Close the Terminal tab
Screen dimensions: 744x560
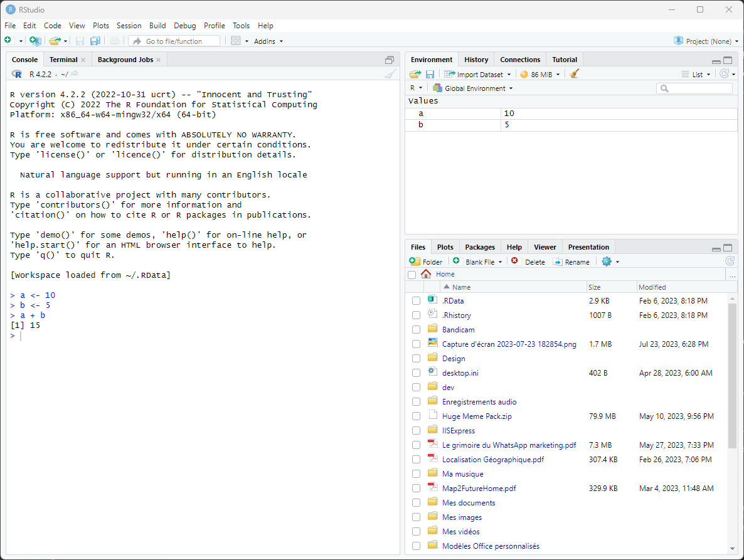click(x=83, y=60)
